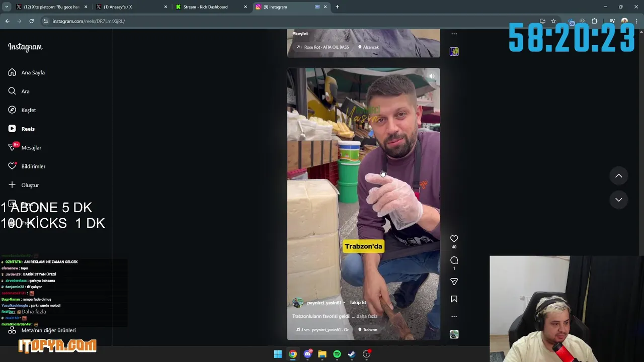The image size is (644, 362).
Task: Open the Alsancak location tag on the upper reel
Action: click(368, 47)
